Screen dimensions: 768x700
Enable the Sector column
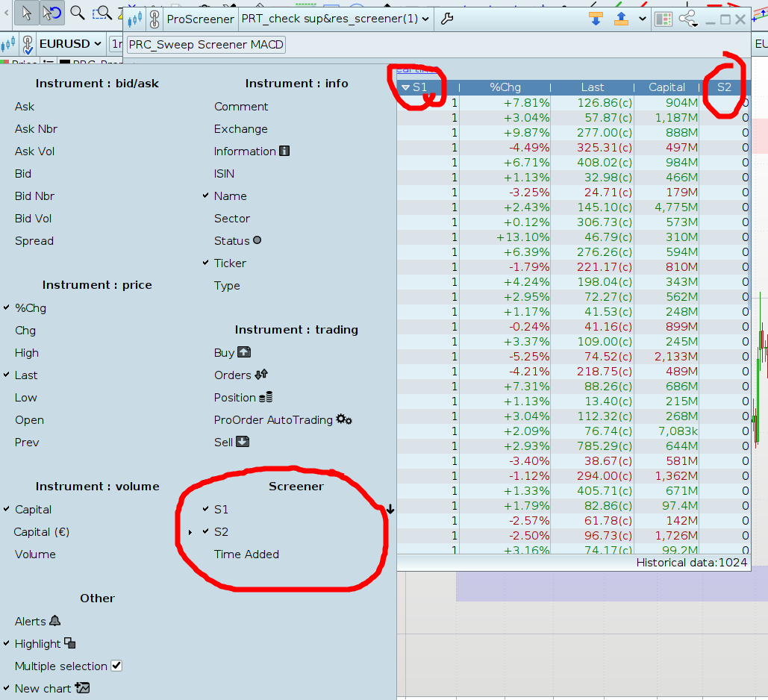point(231,219)
